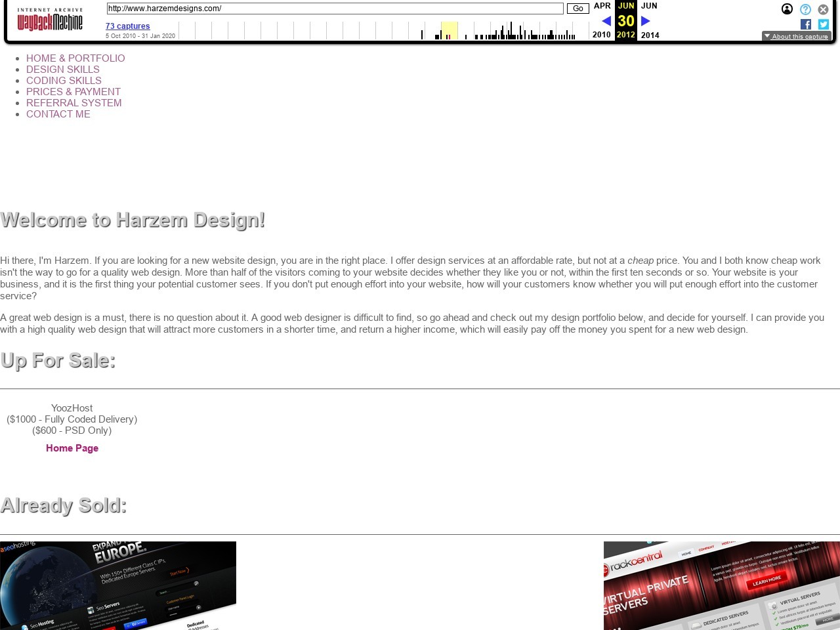Screen dimensions: 840x630
Task: Open the Wayback help question icon
Action: pos(805,9)
